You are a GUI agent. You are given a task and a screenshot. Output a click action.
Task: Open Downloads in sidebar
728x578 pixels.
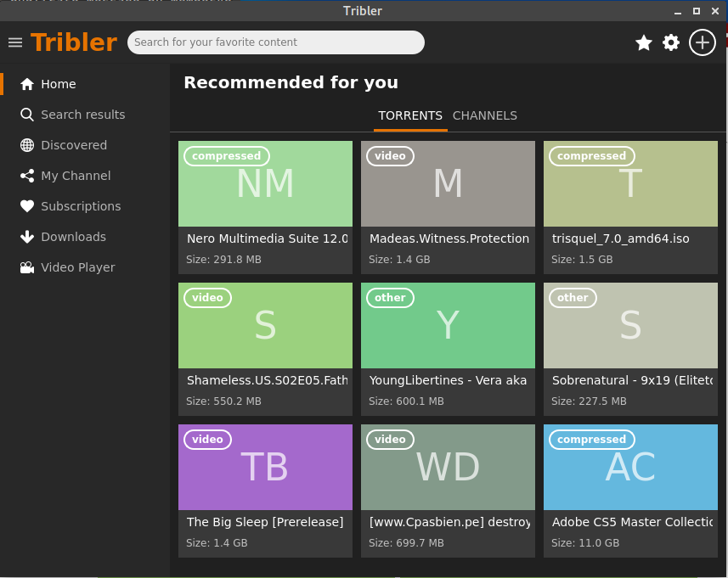74,237
